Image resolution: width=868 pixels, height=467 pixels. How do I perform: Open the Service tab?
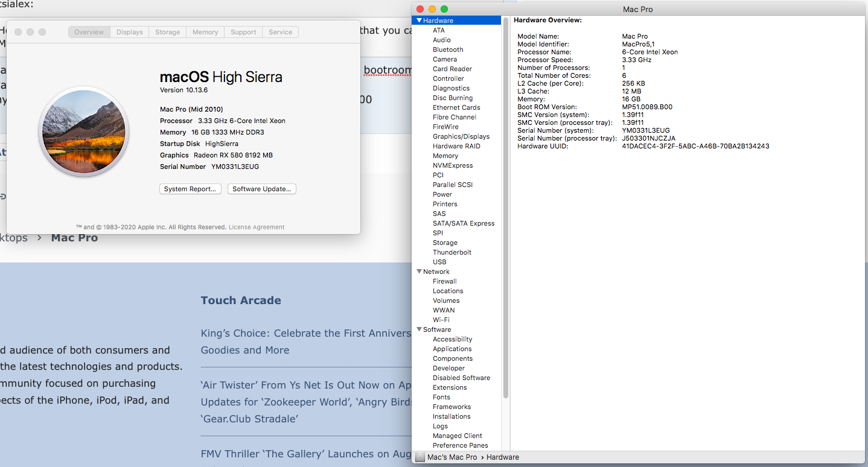[281, 32]
